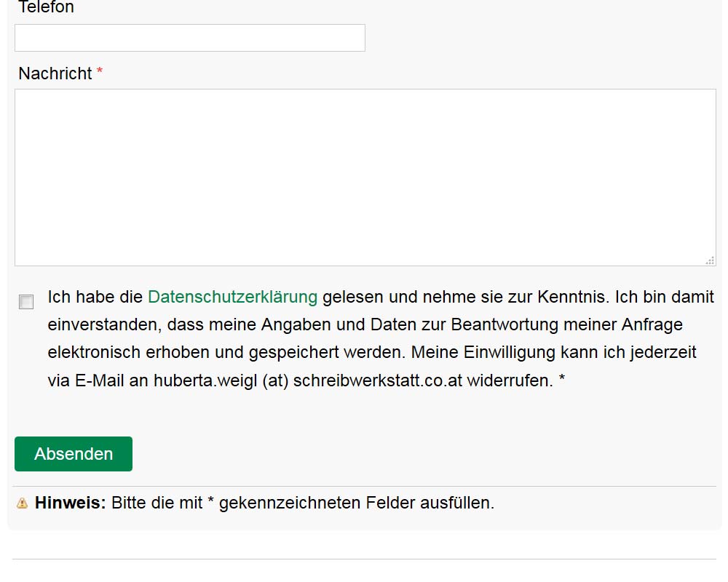The height and width of the screenshot is (582, 728).
Task: Click the 'Telefon' field label
Action: [46, 7]
